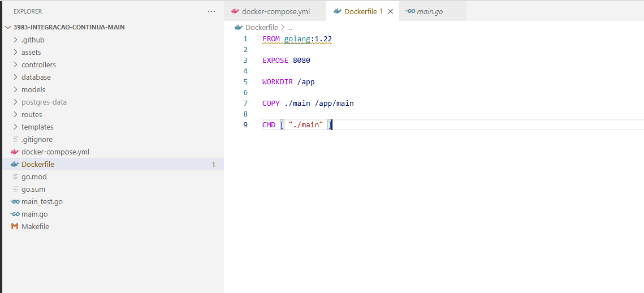Expand the postgres-data folder
644x293 pixels.
tap(16, 102)
